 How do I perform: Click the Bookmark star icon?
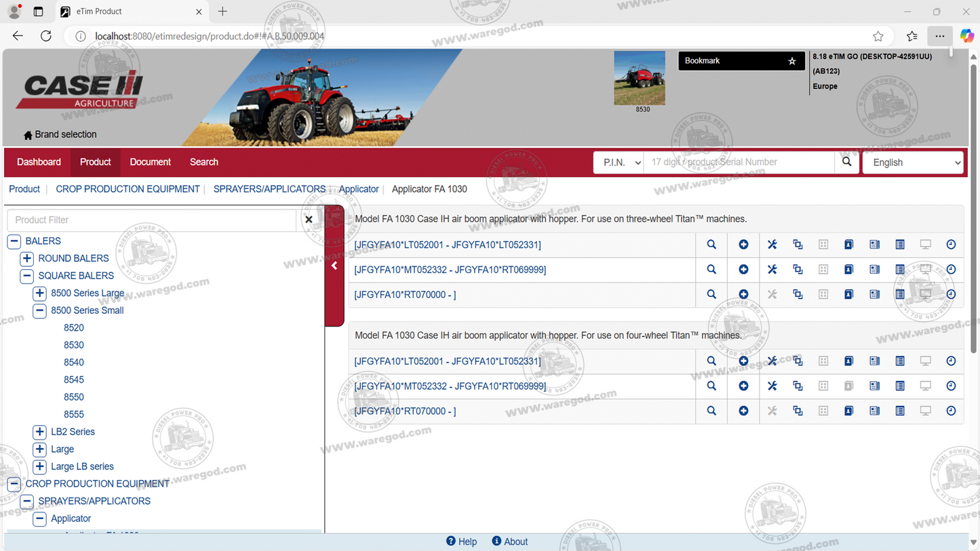point(791,61)
